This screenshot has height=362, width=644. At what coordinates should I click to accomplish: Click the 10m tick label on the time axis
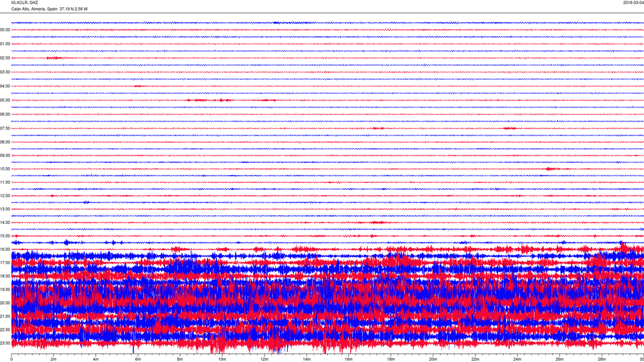(x=222, y=359)
